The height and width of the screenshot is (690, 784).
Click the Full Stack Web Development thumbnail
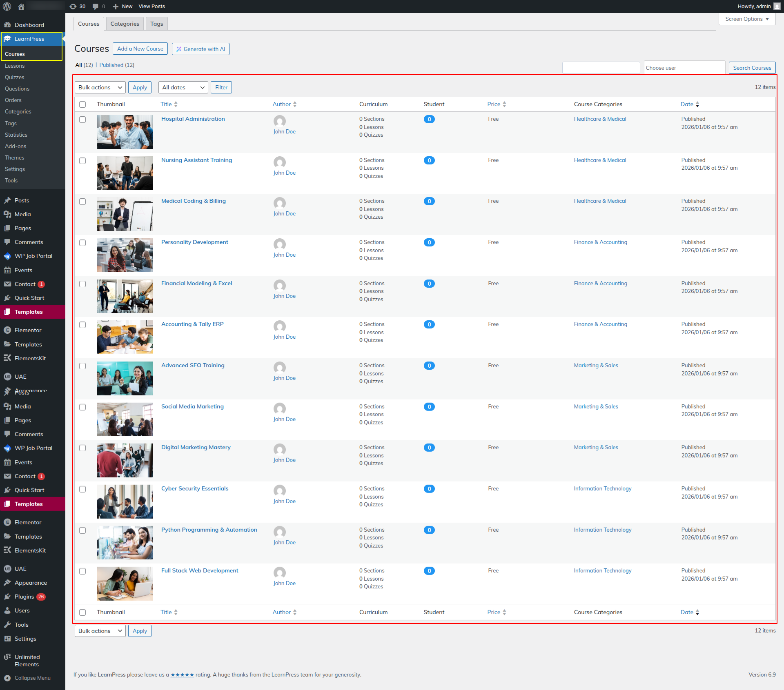coord(125,584)
